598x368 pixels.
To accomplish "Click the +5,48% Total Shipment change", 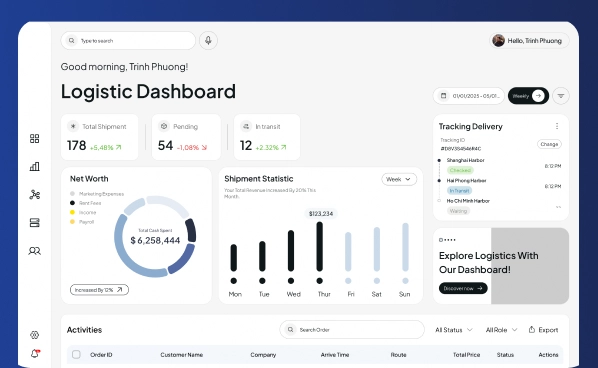I will (106, 147).
